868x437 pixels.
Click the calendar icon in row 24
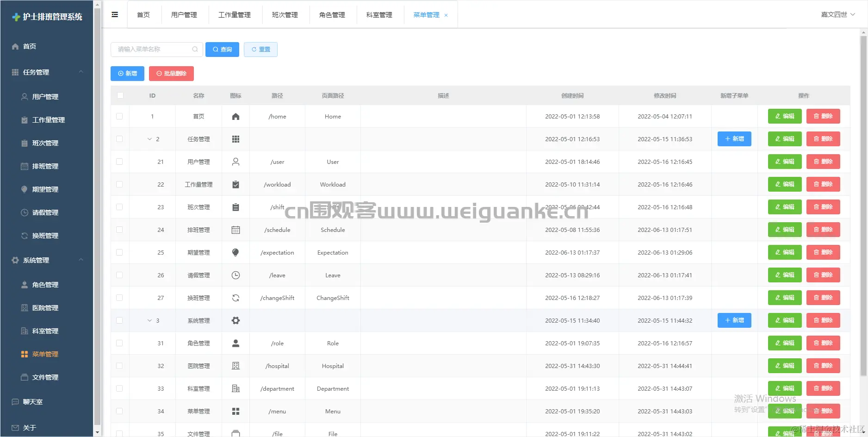pyautogui.click(x=236, y=230)
